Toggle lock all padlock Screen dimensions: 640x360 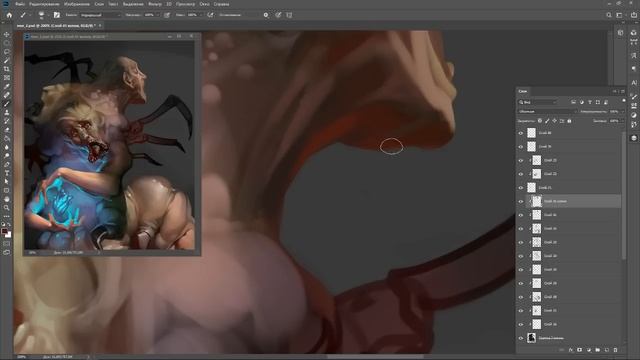coord(569,121)
